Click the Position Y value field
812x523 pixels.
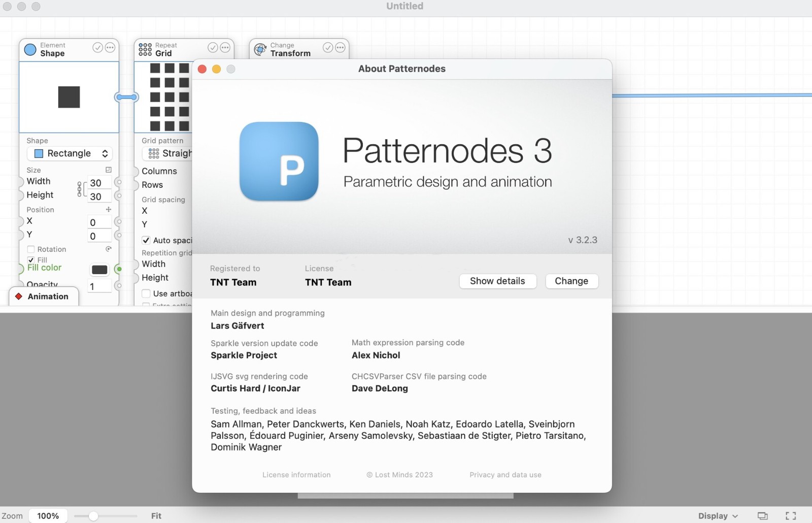point(99,236)
